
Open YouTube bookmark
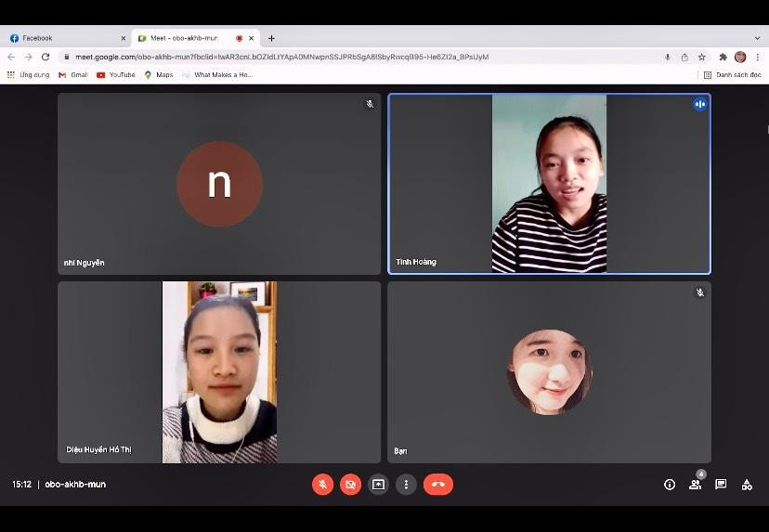coord(116,75)
